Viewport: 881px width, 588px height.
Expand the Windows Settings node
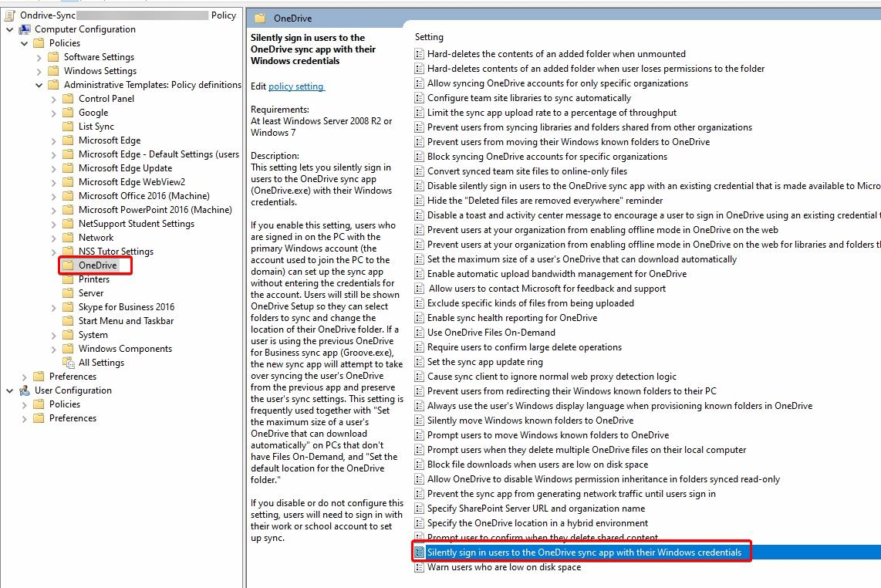coord(39,72)
